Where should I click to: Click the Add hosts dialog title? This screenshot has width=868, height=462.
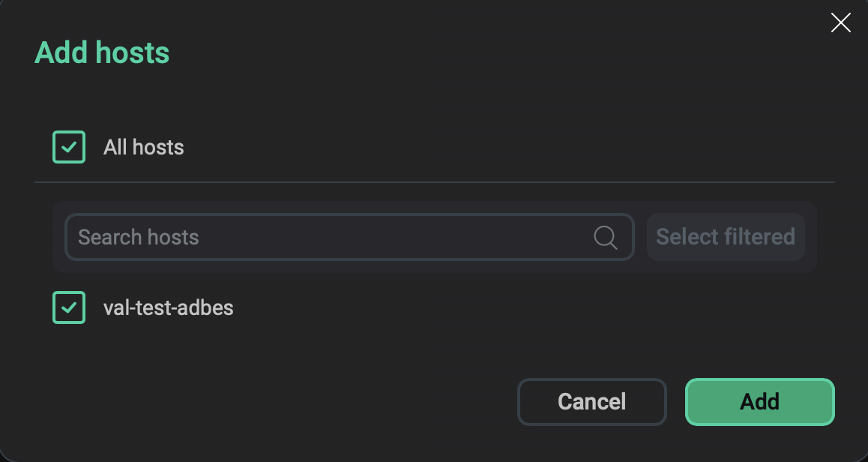pyautogui.click(x=102, y=52)
